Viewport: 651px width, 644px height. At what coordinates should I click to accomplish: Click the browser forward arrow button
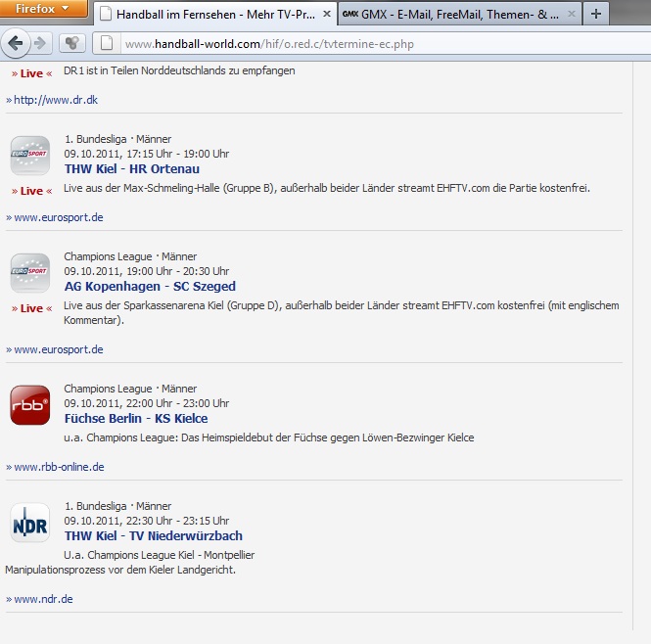(40, 43)
